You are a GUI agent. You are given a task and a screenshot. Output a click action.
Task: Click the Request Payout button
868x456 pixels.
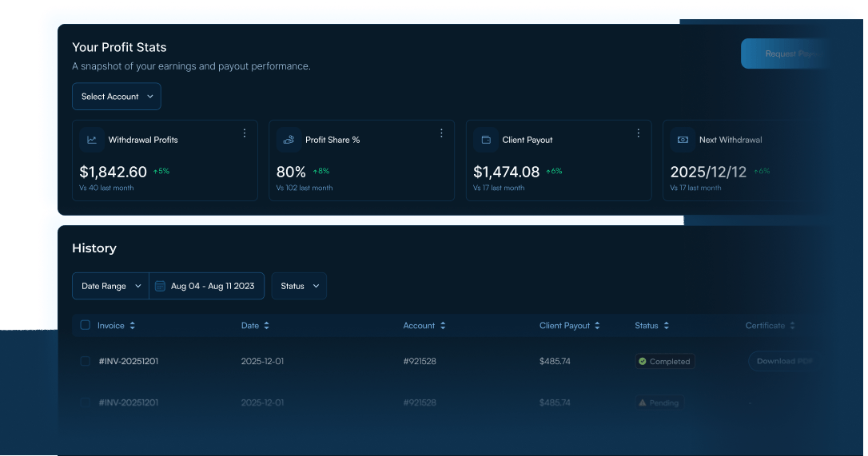pyautogui.click(x=784, y=54)
